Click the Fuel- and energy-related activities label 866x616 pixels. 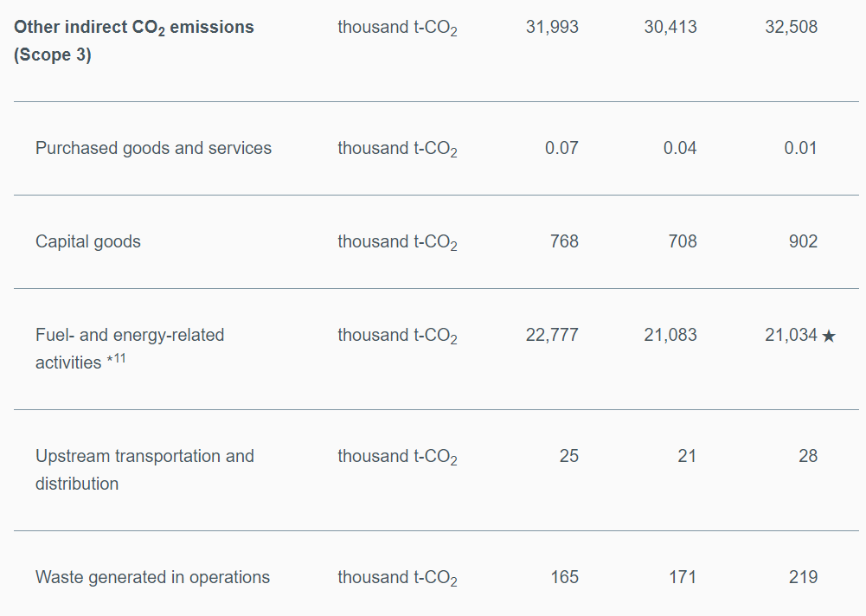point(130,348)
